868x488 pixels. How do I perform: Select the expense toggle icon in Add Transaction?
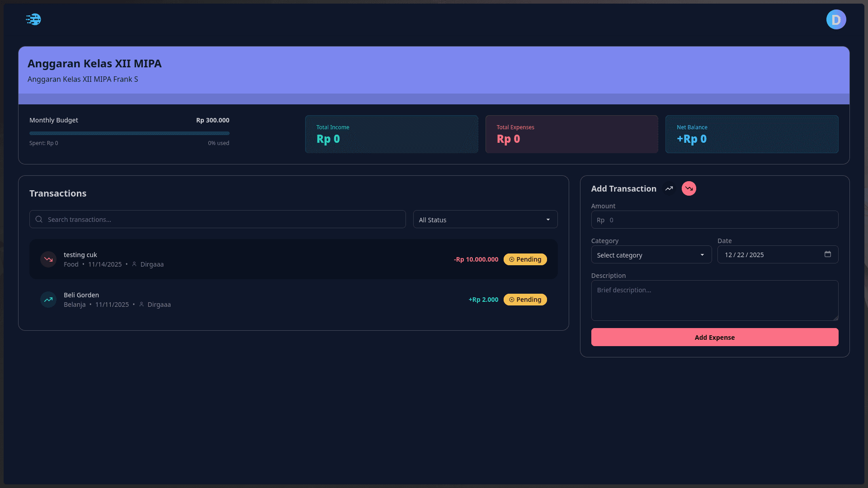(x=688, y=188)
